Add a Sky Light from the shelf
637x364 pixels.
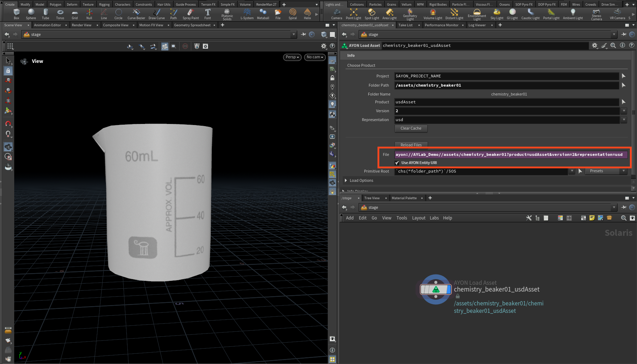tap(497, 14)
